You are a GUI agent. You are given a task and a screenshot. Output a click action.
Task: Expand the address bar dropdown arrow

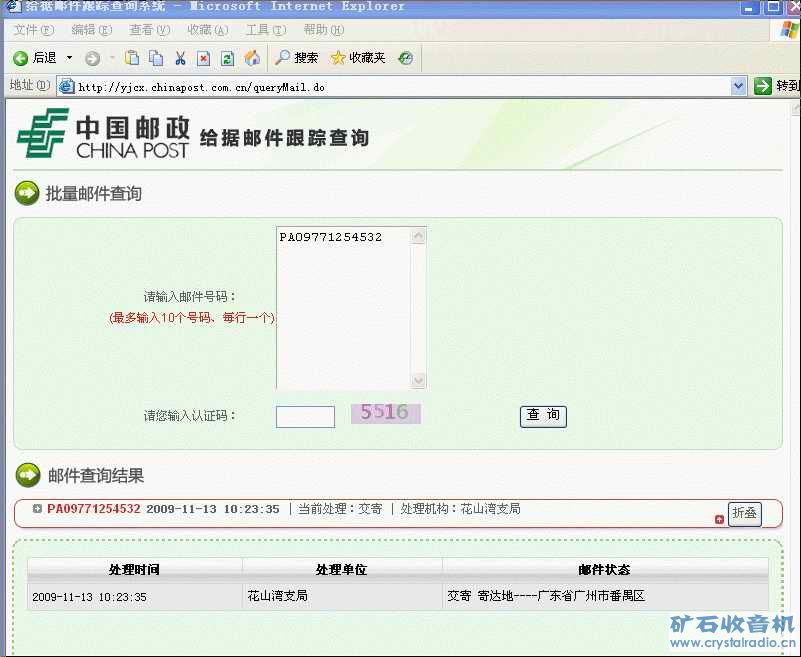(x=738, y=86)
